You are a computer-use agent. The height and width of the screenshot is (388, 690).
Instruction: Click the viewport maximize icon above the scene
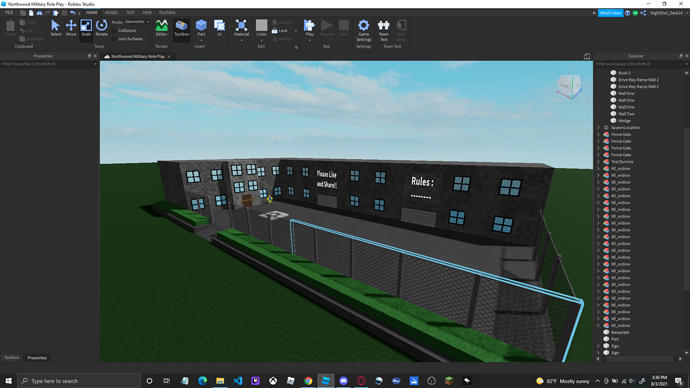pos(587,56)
